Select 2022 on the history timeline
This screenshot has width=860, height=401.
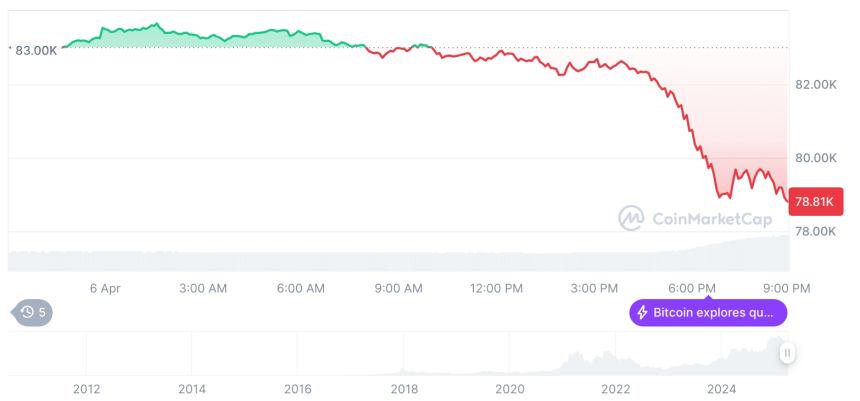click(616, 389)
